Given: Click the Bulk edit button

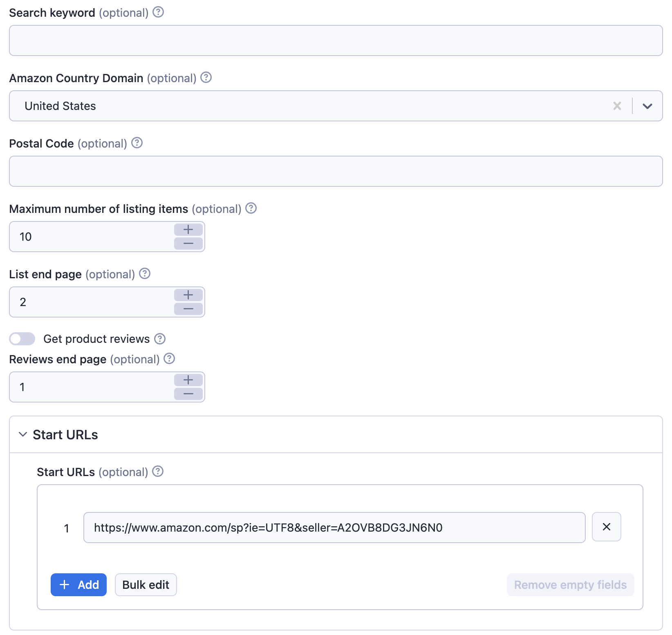Looking at the screenshot, I should (x=146, y=585).
